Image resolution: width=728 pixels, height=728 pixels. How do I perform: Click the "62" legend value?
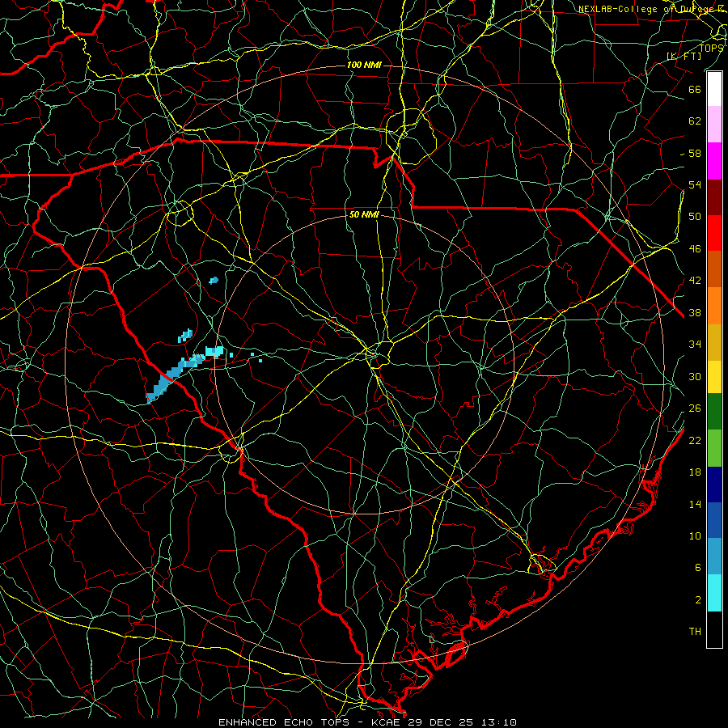pos(695,121)
